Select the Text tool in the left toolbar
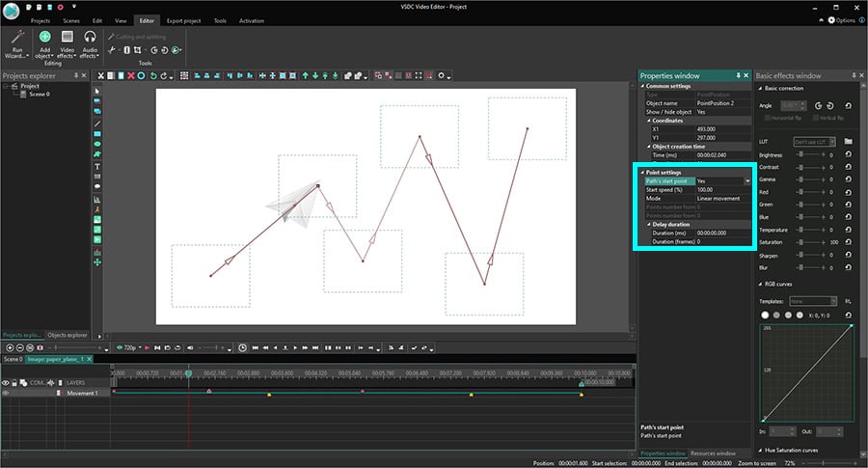This screenshot has height=468, width=868. coord(97,166)
